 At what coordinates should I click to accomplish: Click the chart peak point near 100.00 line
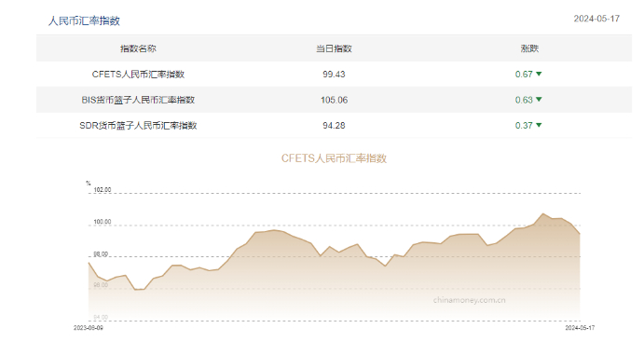tap(543, 213)
